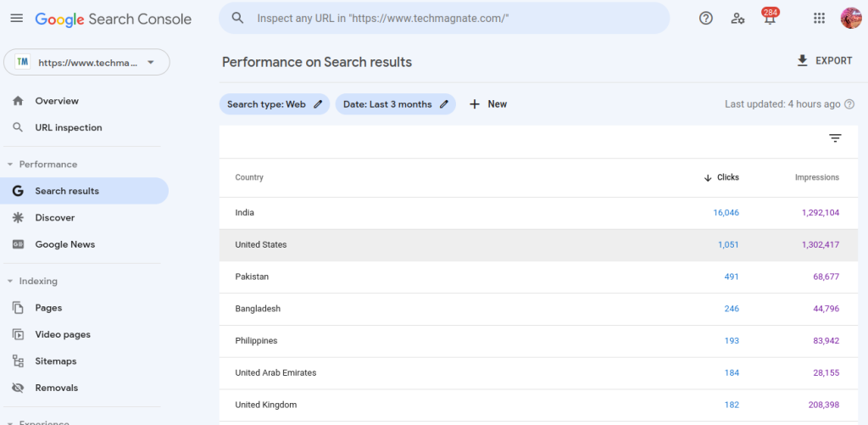868x425 pixels.
Task: Click the Google News icon
Action: click(18, 244)
